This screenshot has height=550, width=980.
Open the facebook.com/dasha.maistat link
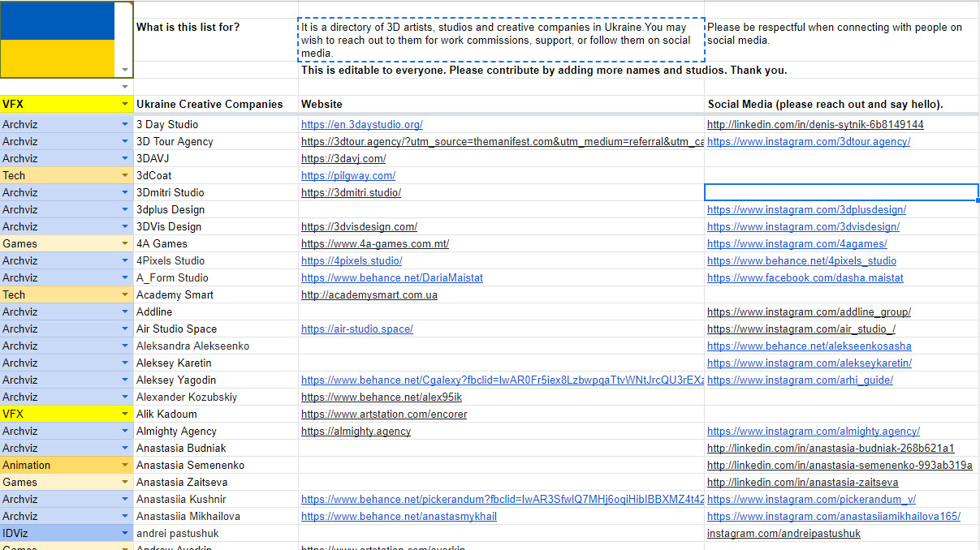click(805, 278)
